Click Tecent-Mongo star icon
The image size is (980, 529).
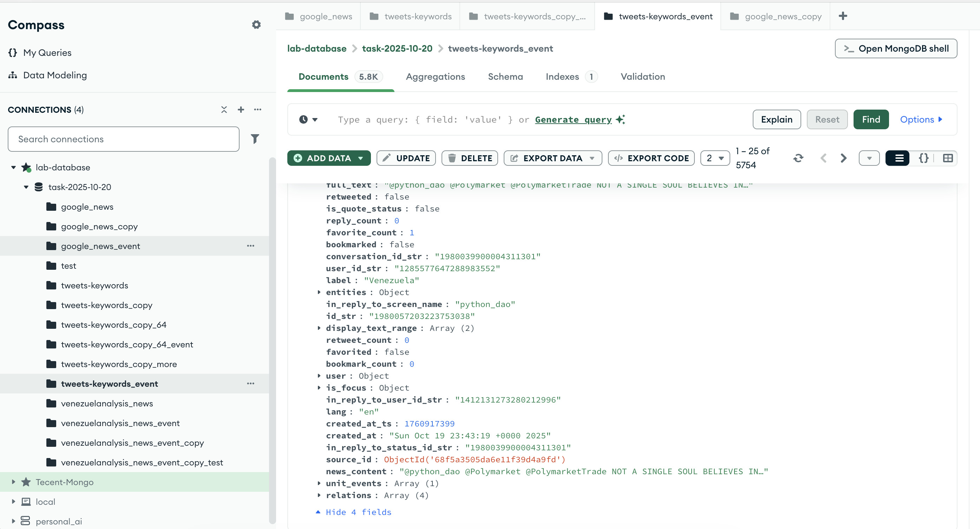[26, 482]
